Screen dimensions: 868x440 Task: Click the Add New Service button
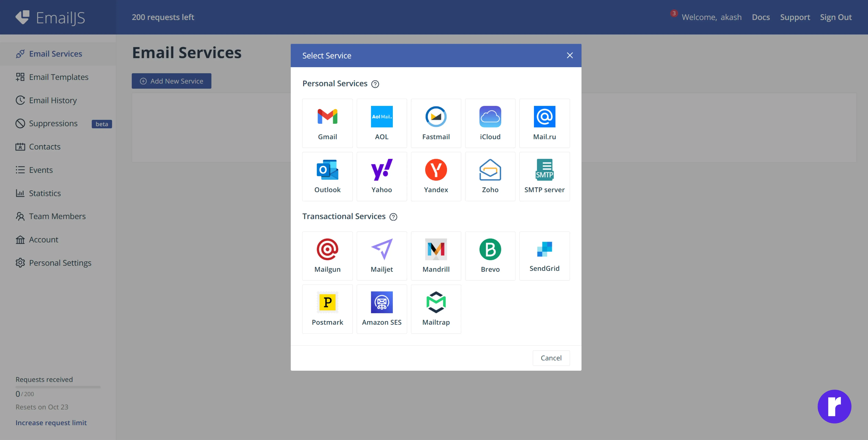171,81
